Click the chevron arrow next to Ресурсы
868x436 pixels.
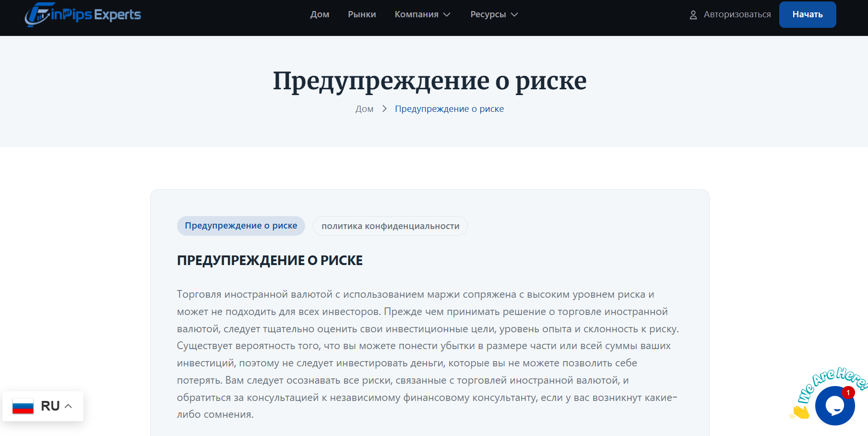(514, 15)
